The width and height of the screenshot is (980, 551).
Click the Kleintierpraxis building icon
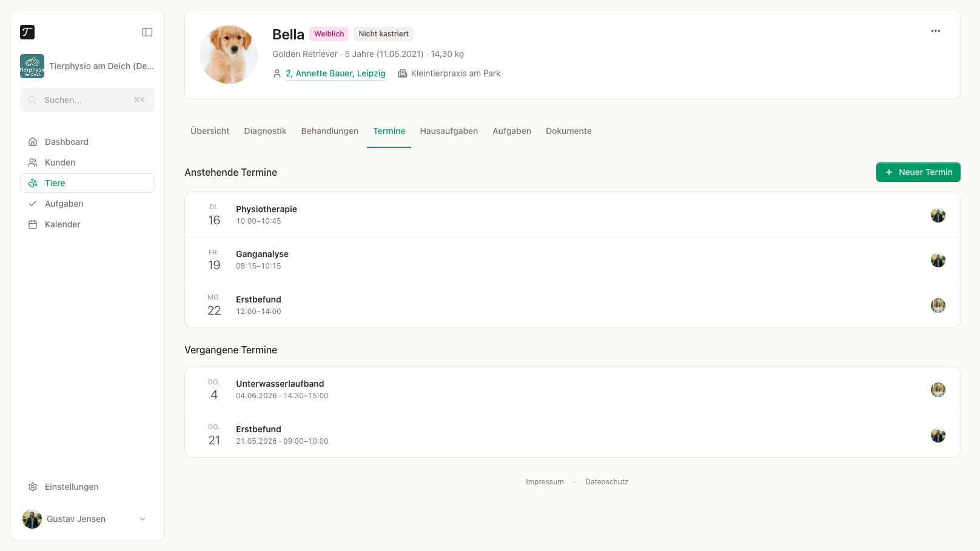tap(402, 73)
